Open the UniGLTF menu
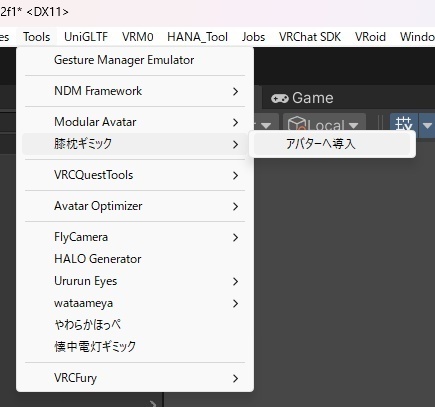The height and width of the screenshot is (407, 435). point(86,37)
